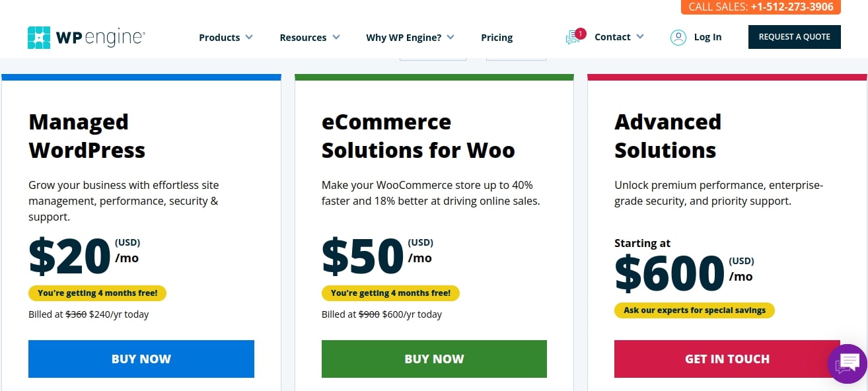Click the notification badge on the Contact icon

[x=581, y=32]
